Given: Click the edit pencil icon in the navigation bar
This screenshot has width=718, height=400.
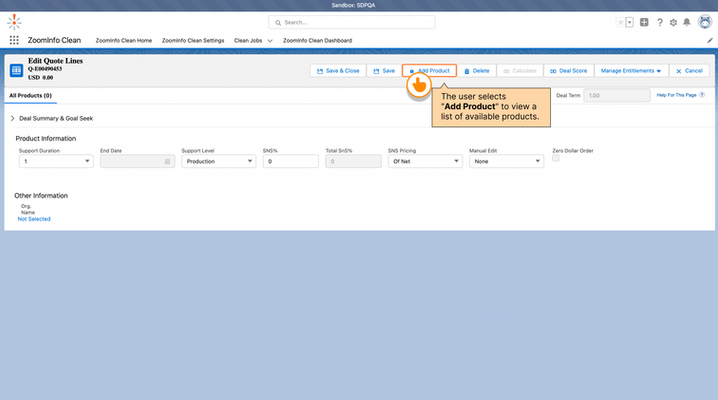Looking at the screenshot, I should pyautogui.click(x=710, y=40).
